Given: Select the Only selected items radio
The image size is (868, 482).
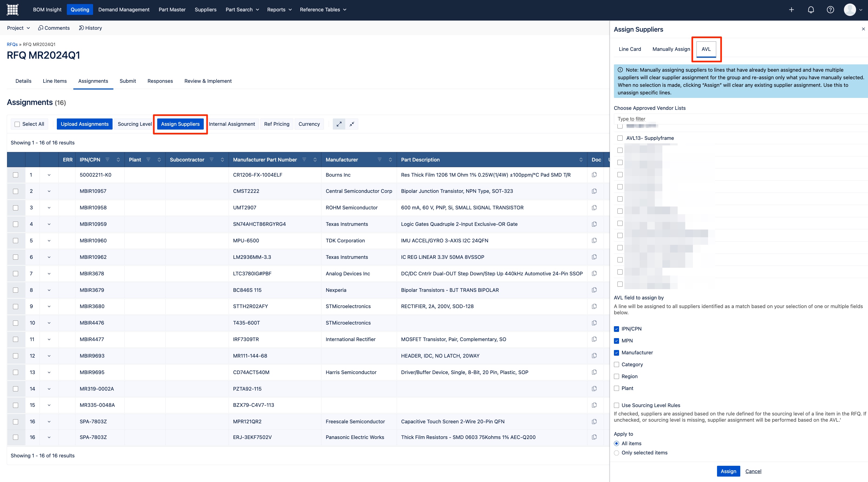Looking at the screenshot, I should 617,453.
